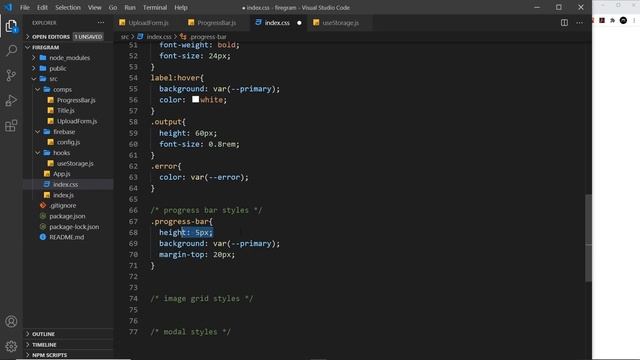Open the Terminal menu
This screenshot has width=640, height=360.
pyautogui.click(x=155, y=7)
